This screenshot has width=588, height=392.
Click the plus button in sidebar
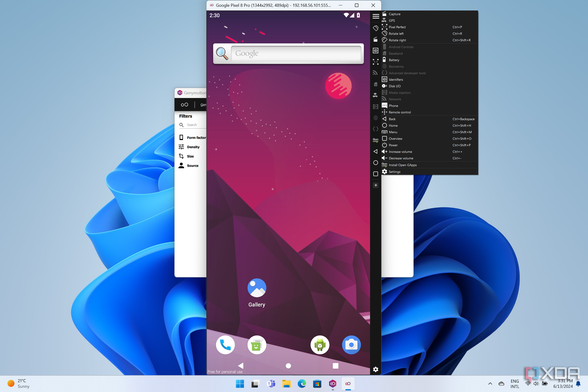tap(375, 185)
